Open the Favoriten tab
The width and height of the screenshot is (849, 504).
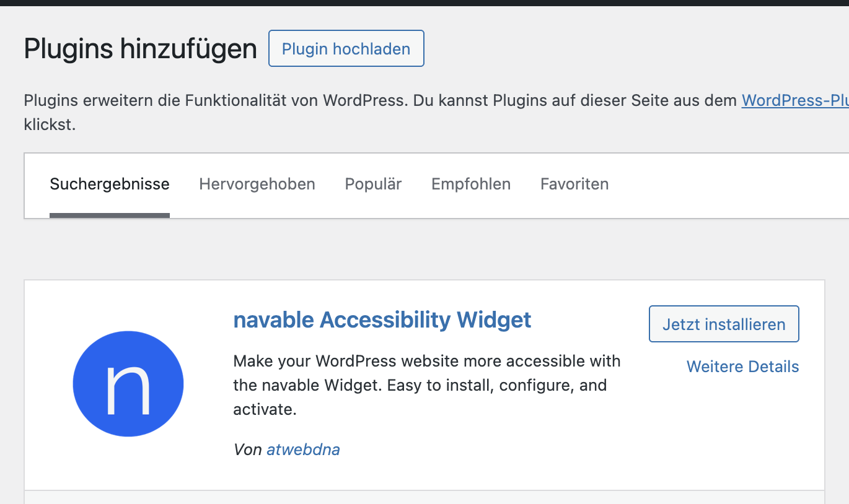point(574,184)
